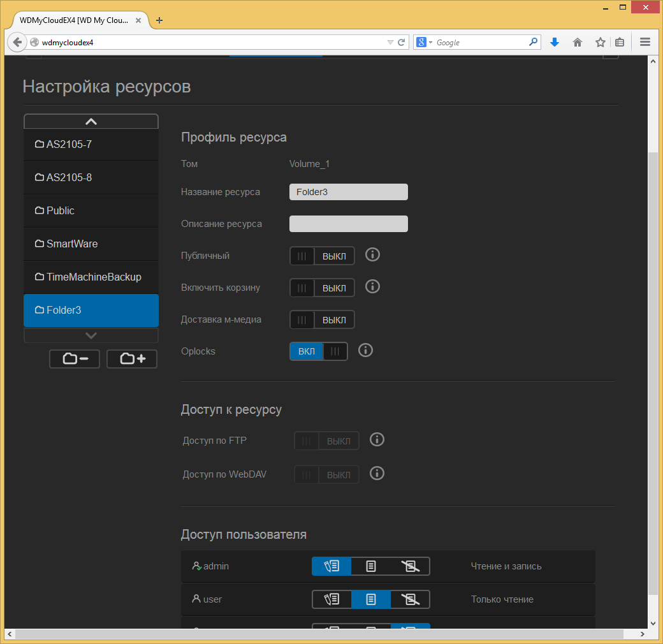The width and height of the screenshot is (663, 644).
Task: Click the user account name
Action: tap(212, 599)
